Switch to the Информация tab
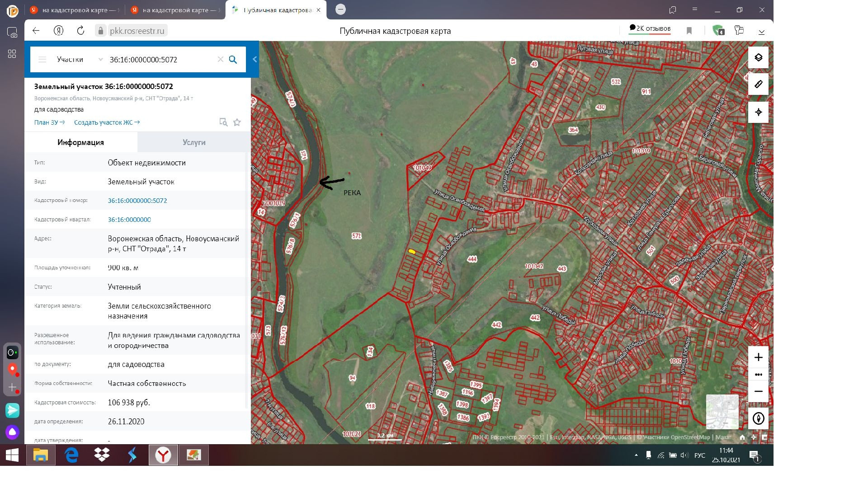Image resolution: width=868 pixels, height=488 pixels. click(x=81, y=142)
